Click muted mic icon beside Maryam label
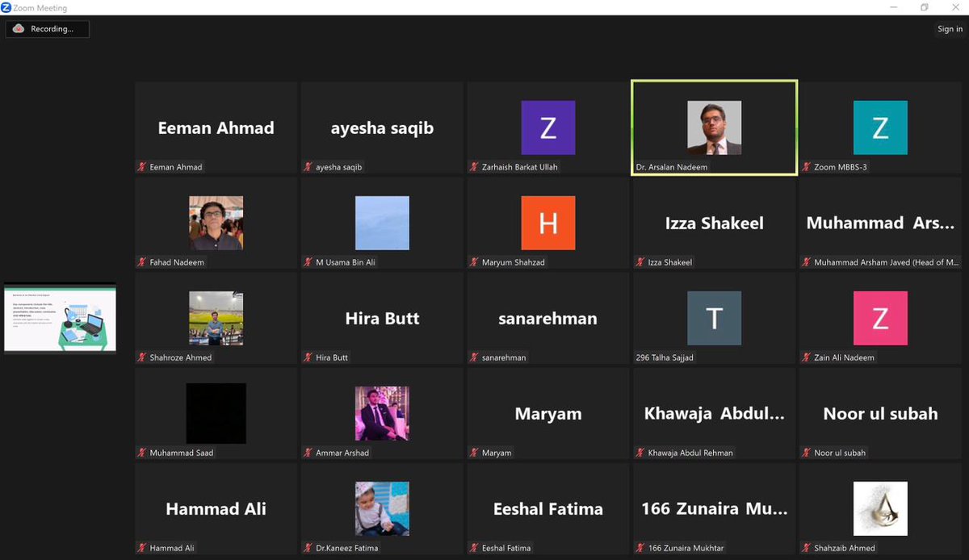The height and width of the screenshot is (560, 969). pyautogui.click(x=475, y=453)
